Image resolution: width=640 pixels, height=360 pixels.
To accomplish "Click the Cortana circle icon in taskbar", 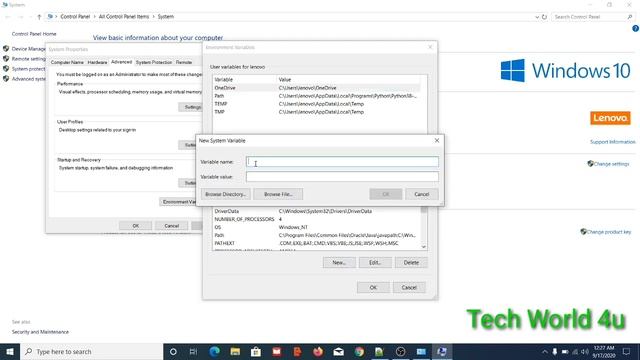I will coord(173,351).
